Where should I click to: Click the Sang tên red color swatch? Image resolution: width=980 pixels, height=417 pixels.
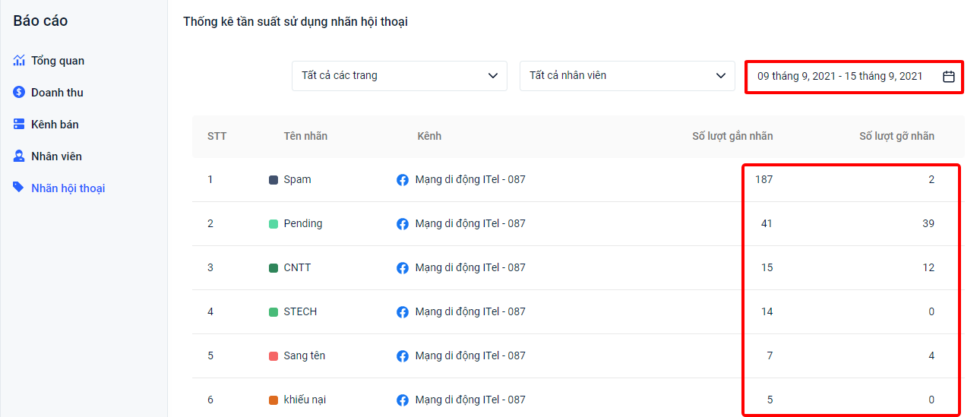coord(273,356)
